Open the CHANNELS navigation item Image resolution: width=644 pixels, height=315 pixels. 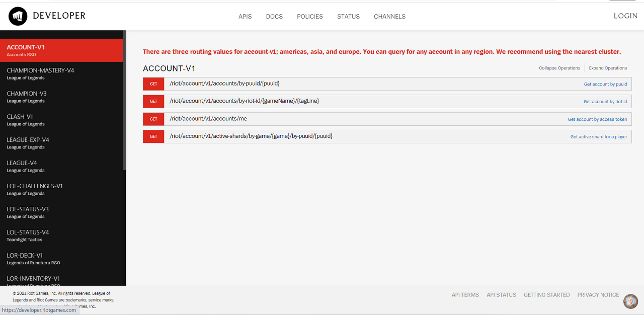(x=389, y=17)
